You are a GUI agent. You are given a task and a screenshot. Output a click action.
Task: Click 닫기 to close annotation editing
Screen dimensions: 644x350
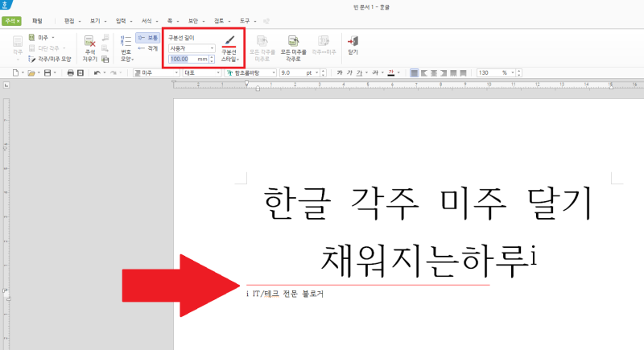tap(353, 45)
